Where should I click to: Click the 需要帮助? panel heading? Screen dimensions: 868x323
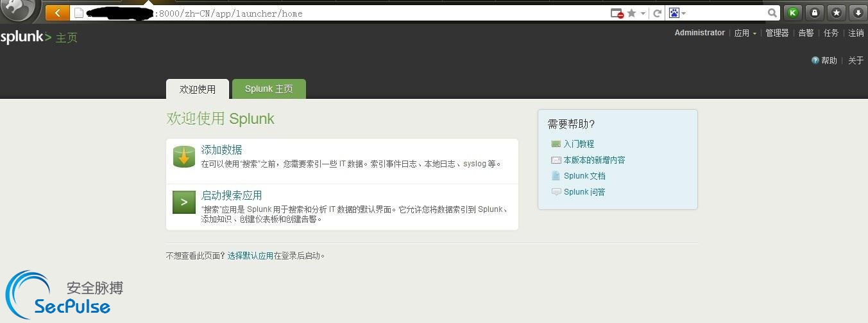pos(571,124)
